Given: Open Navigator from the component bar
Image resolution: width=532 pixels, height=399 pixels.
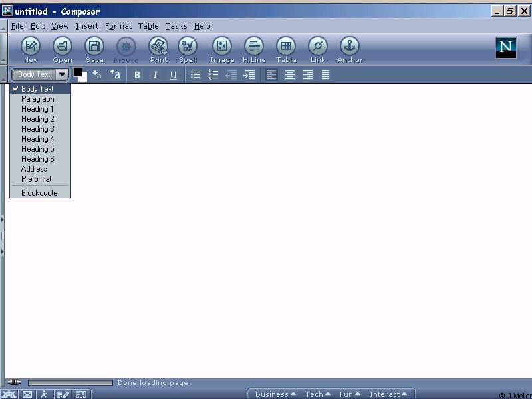Looking at the screenshot, I should pos(9,394).
